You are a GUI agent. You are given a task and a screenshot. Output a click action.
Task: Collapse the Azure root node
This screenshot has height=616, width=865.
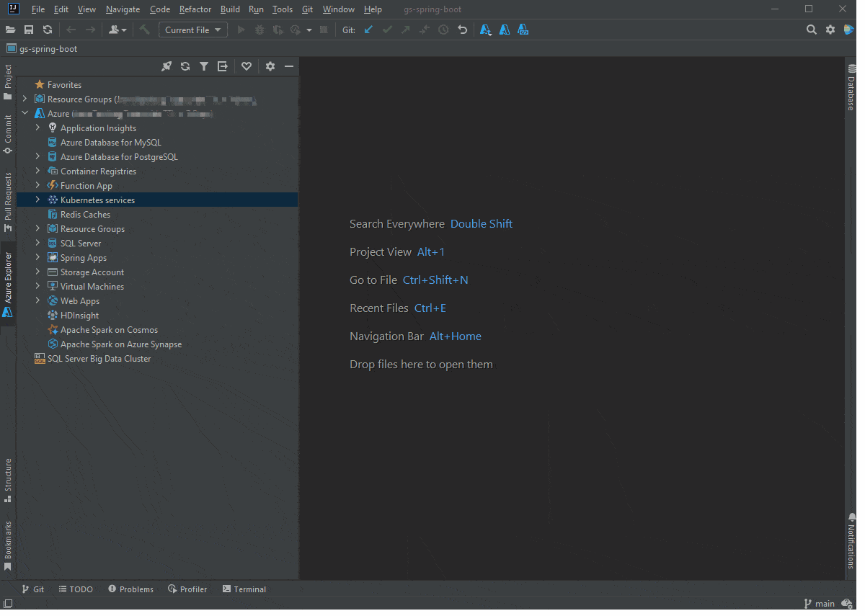click(x=25, y=114)
